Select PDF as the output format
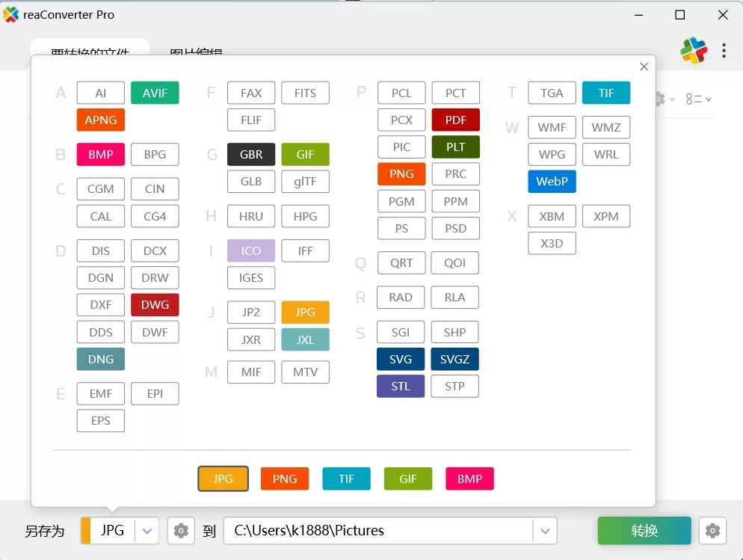This screenshot has height=560, width=743. 455,120
